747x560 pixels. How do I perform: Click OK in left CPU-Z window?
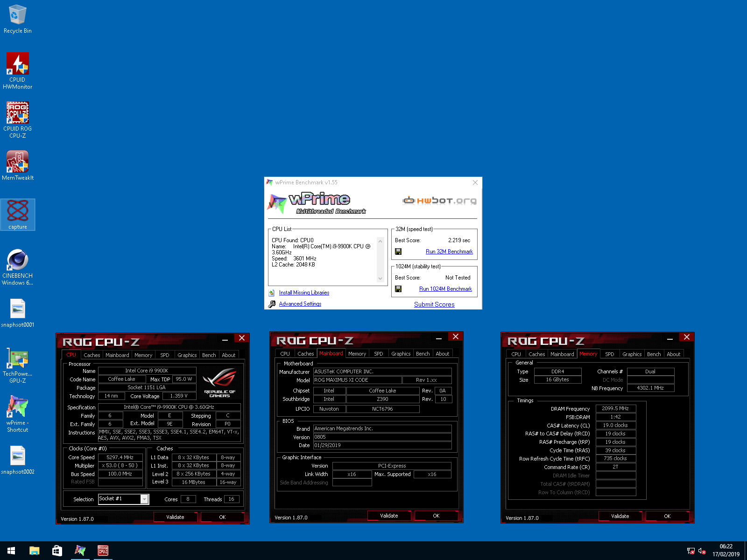pos(222,517)
